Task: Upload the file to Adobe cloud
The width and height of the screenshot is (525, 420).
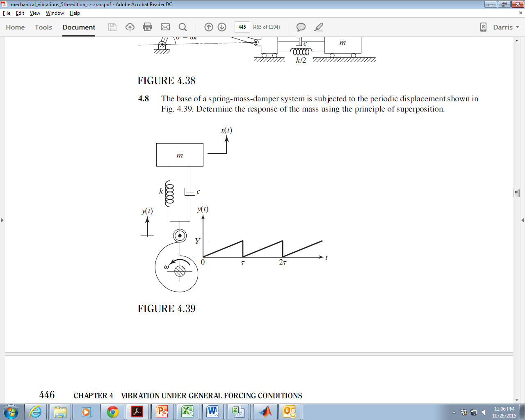Action: click(x=130, y=27)
